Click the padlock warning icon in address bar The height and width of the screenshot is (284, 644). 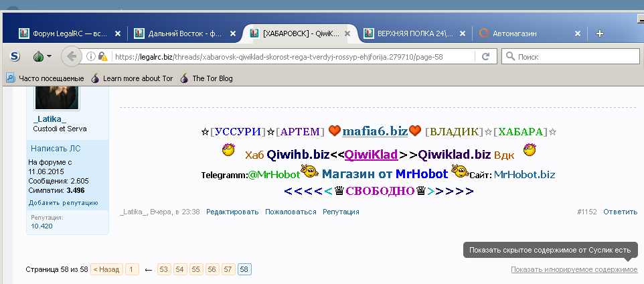[103, 56]
